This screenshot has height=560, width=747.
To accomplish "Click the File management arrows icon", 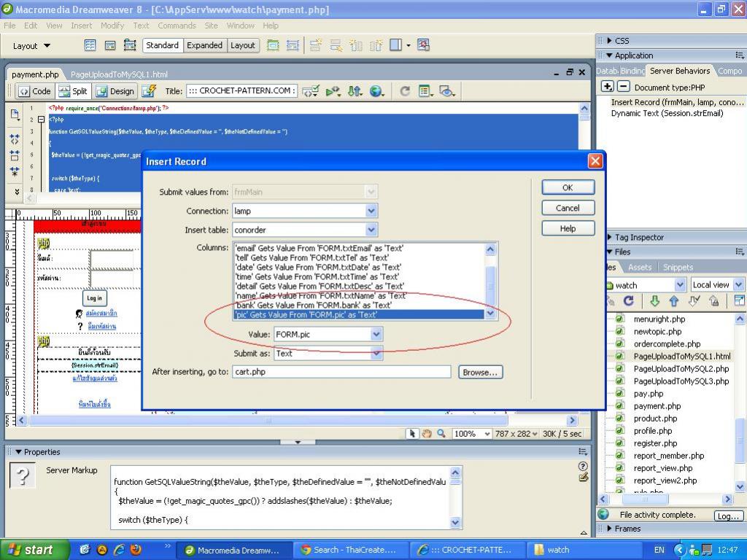I will pos(355,91).
